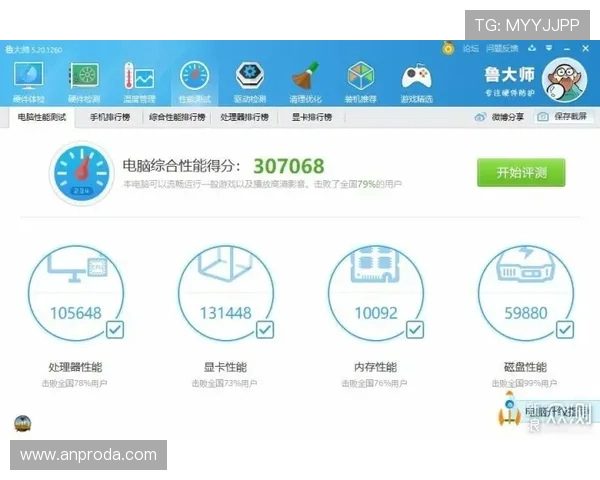Click the 保存截屏 save screenshot button

tap(564, 116)
